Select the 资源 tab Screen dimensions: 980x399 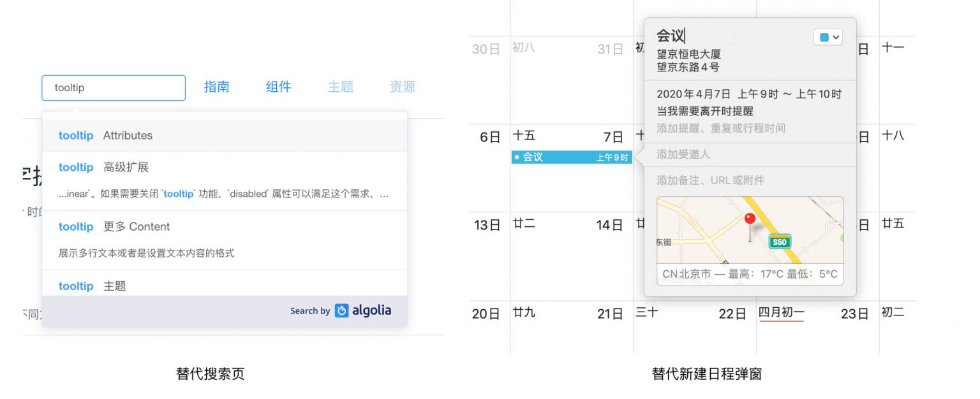click(402, 87)
